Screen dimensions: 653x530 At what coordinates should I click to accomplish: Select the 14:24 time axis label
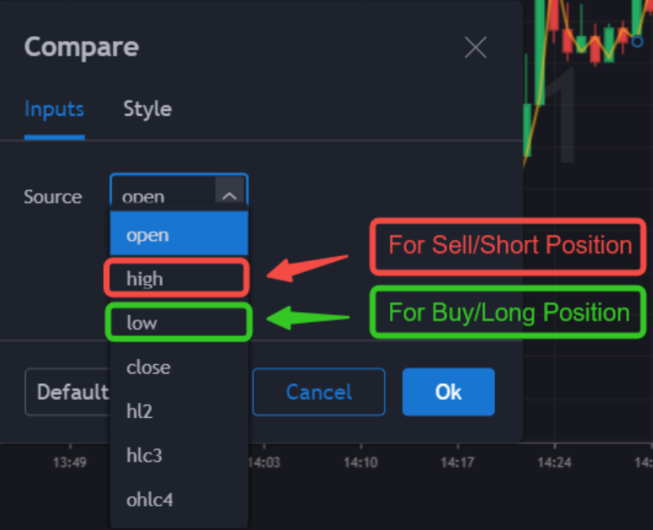coord(553,463)
